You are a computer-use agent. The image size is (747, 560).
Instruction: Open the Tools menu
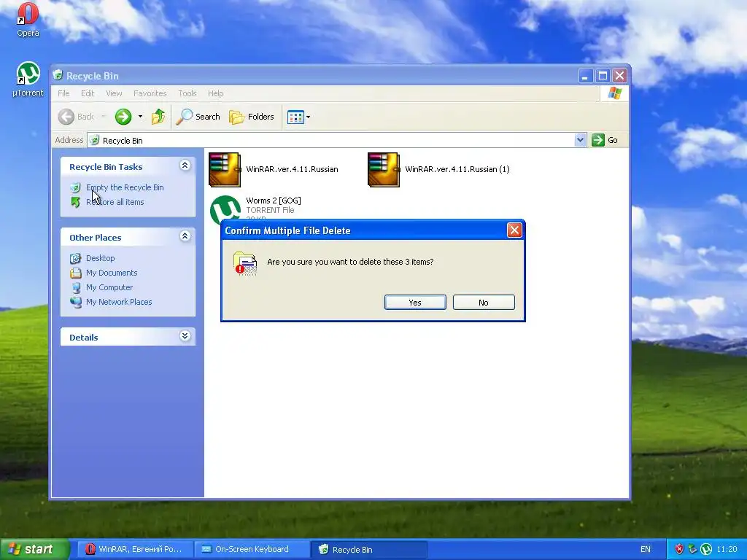coord(187,93)
